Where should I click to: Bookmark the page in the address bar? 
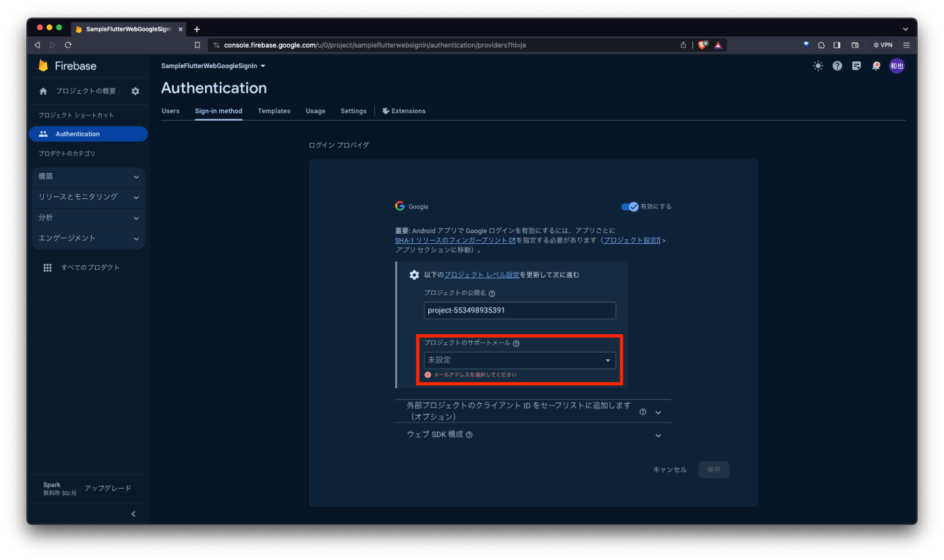click(198, 45)
